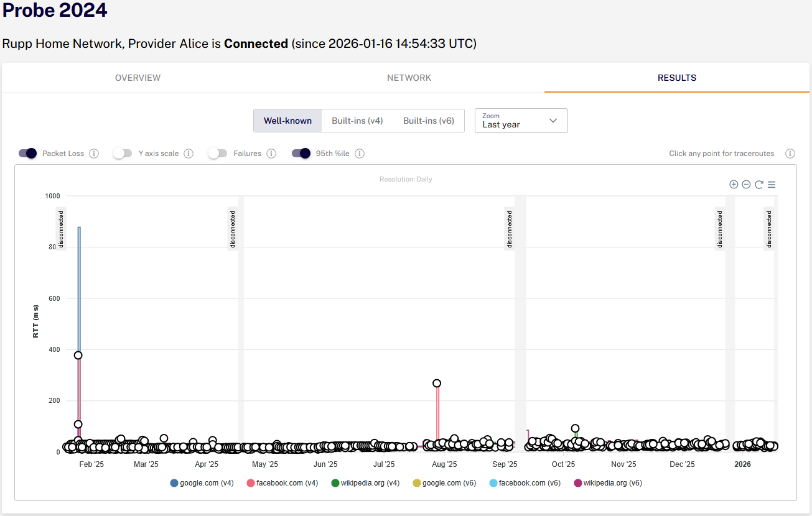Select the late July spike data point
Screen dimensions: 812x516
pyautogui.click(x=437, y=383)
